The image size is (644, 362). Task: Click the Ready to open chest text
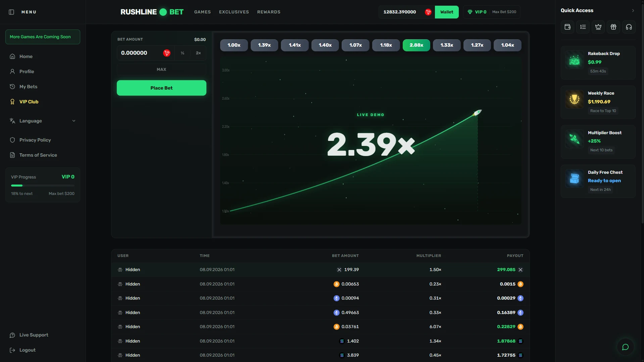tap(604, 180)
